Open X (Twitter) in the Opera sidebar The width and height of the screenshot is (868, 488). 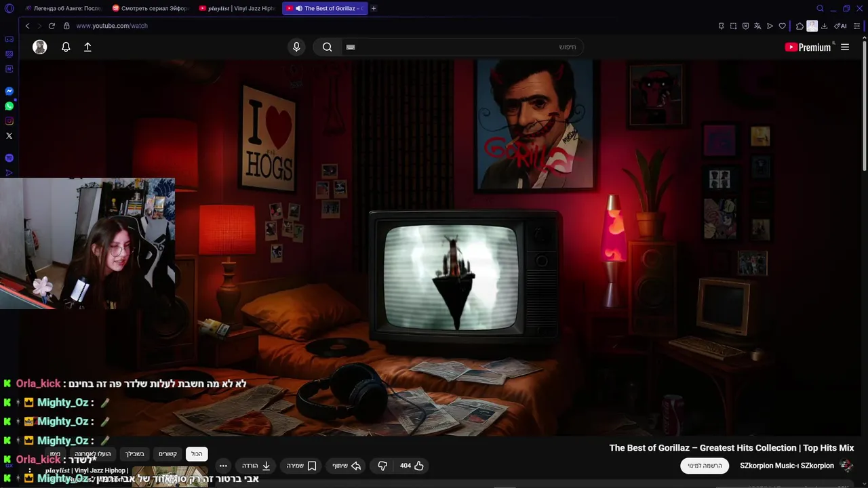pyautogui.click(x=9, y=136)
